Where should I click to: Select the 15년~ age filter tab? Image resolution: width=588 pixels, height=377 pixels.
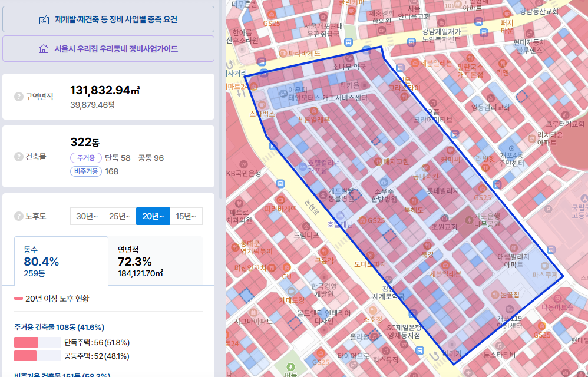186,216
